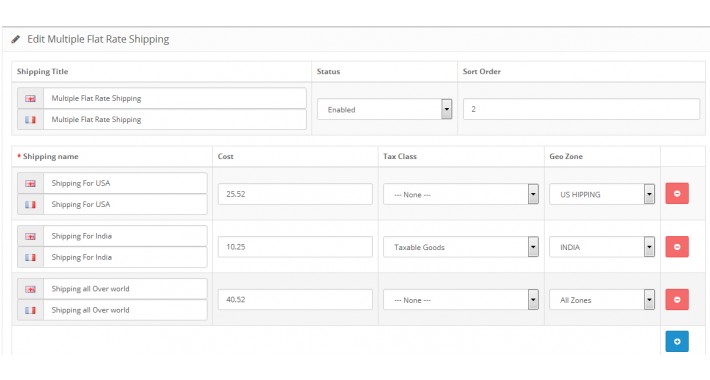
Task: Open Geo Zone dropdown showing INDIA
Action: click(602, 247)
